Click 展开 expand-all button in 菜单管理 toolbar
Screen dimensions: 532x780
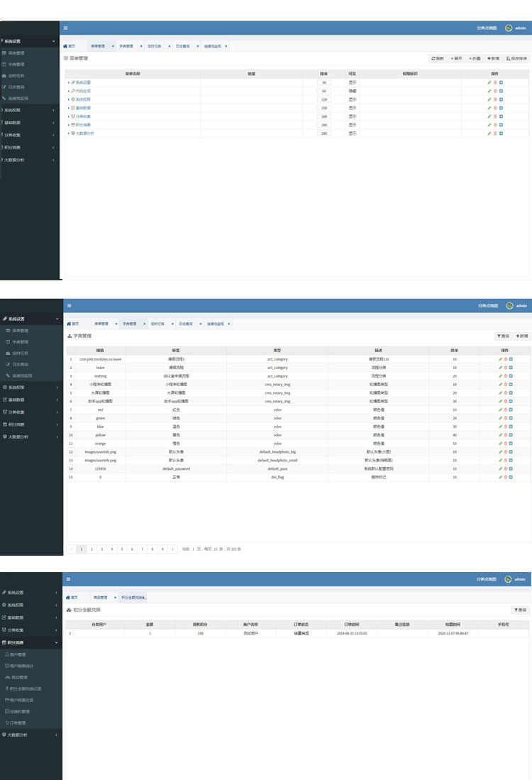(x=456, y=58)
